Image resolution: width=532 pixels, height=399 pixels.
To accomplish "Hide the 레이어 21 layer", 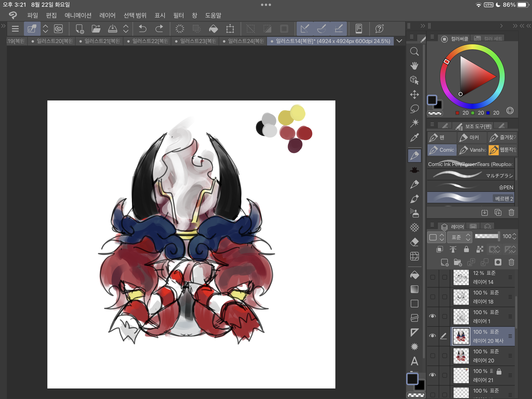I will click(x=432, y=375).
